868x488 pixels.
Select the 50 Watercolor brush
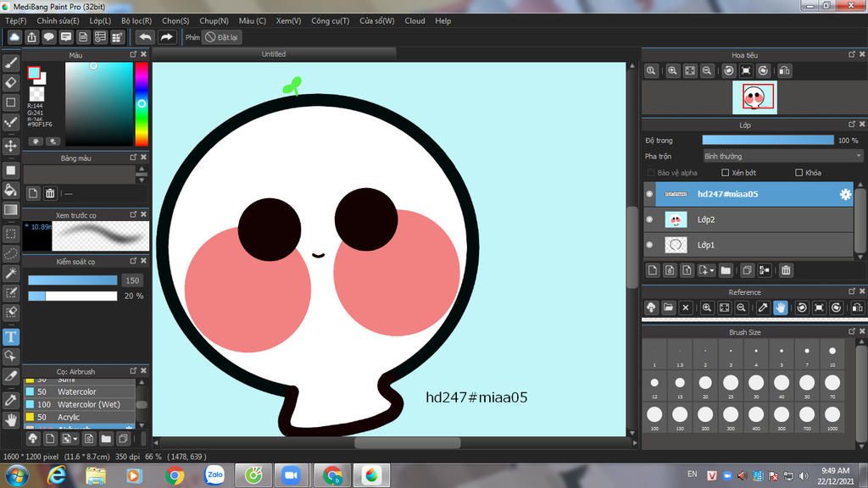coord(80,391)
